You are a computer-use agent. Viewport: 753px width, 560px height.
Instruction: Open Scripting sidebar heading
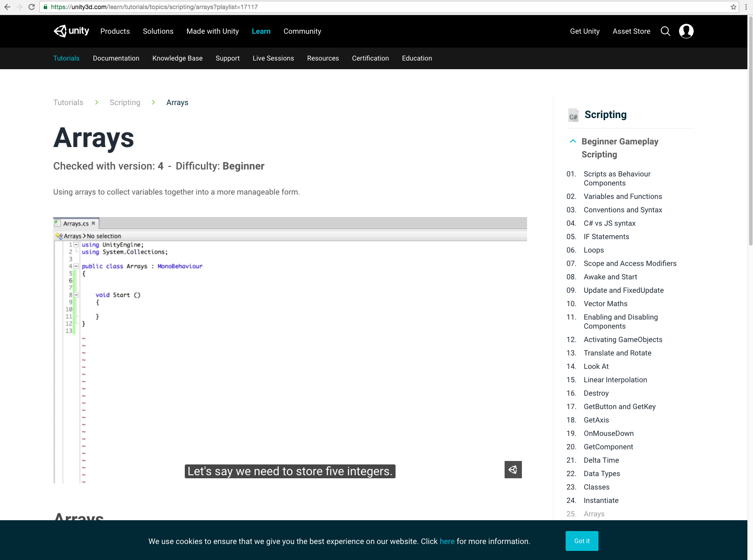605,115
